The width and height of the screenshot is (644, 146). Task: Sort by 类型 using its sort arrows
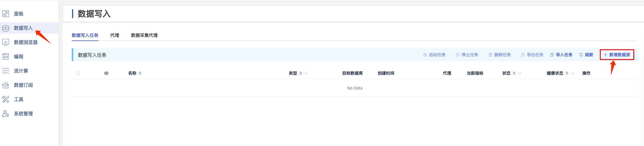pos(301,73)
